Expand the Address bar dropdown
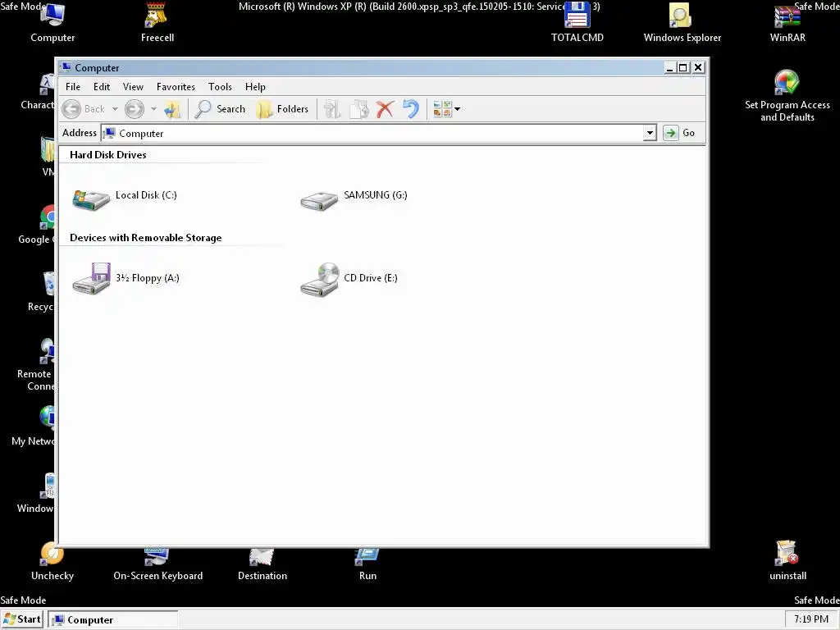 (650, 133)
